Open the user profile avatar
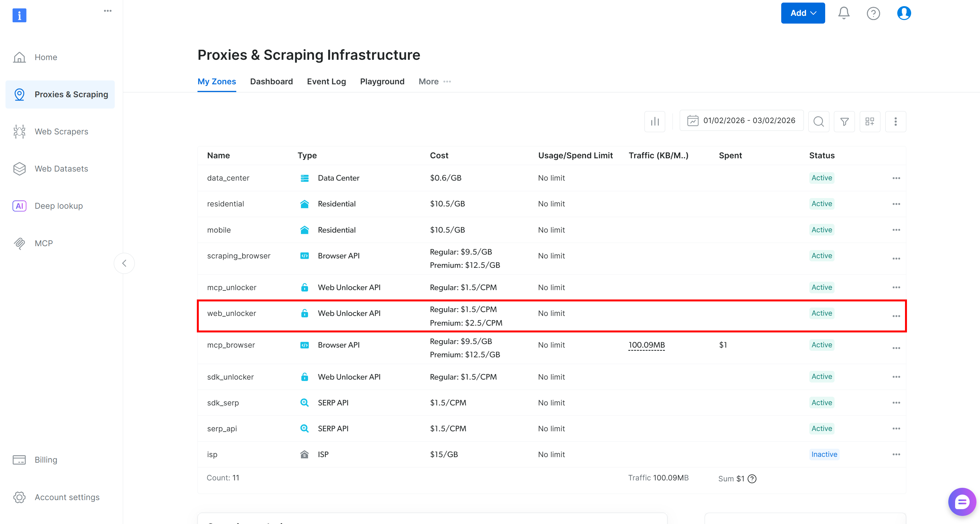 click(x=903, y=13)
